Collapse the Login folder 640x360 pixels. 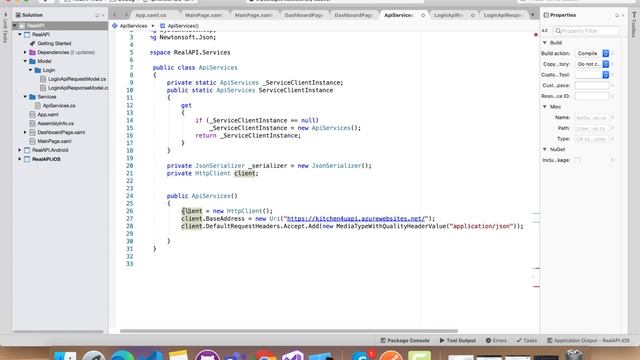coord(30,70)
